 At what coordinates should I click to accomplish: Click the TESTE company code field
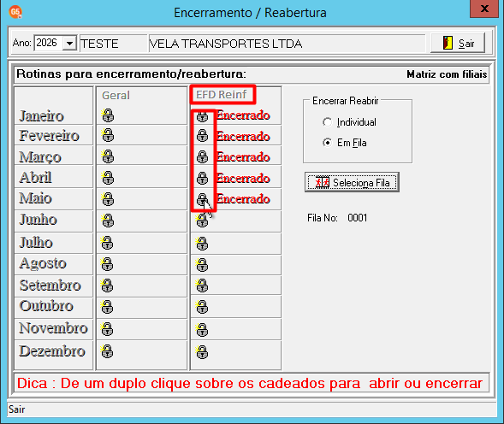coord(113,44)
